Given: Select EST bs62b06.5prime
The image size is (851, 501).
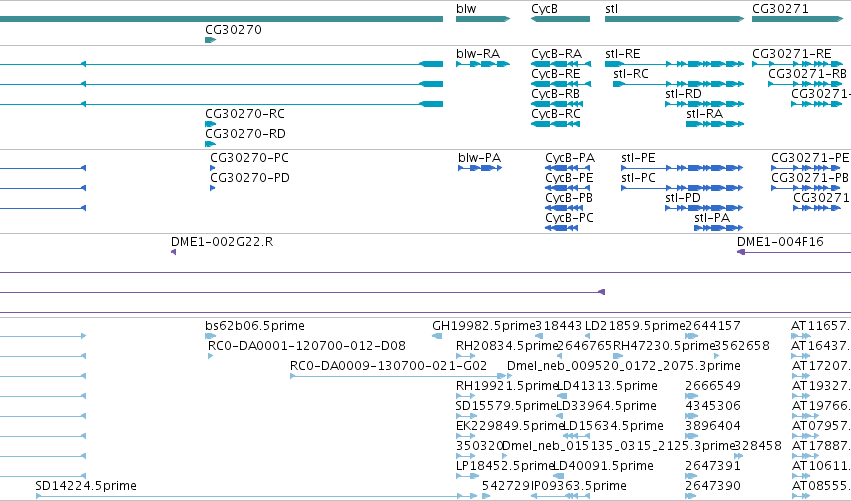Looking at the screenshot, I should [x=211, y=337].
